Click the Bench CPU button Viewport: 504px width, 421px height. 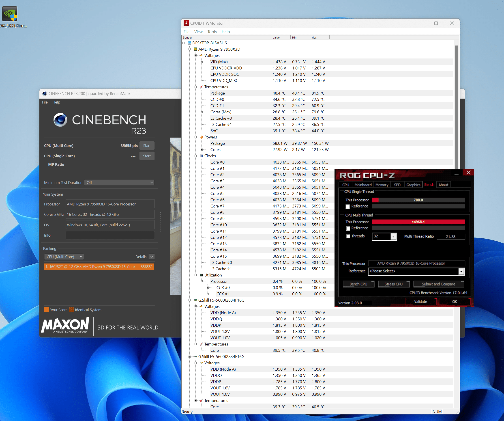click(358, 284)
